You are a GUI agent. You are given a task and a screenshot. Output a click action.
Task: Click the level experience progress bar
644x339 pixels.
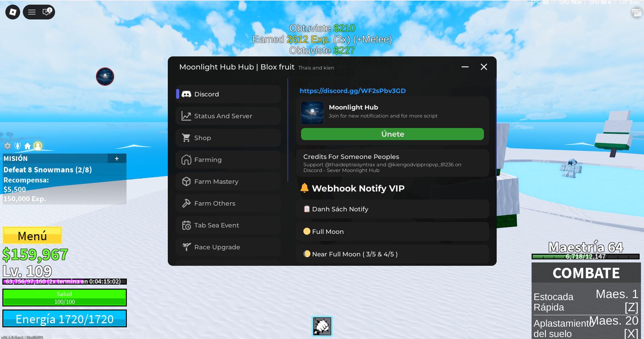64,281
